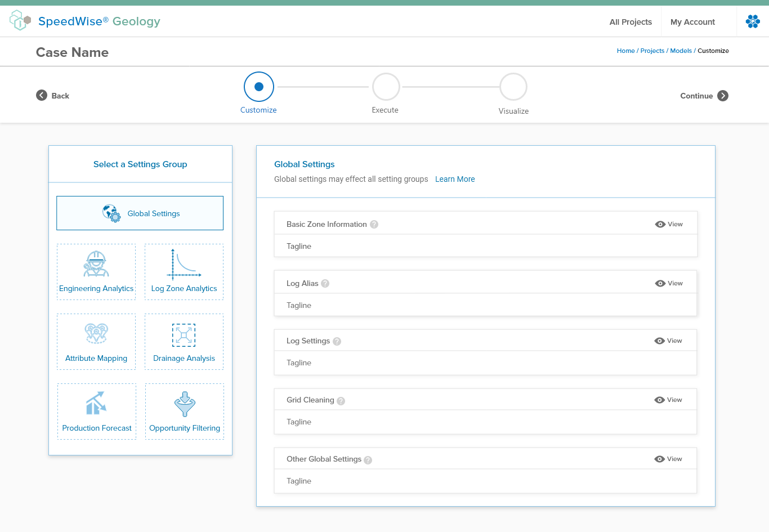The image size is (769, 532).
Task: Open the Production Forecast arrow chart icon
Action: 96,404
